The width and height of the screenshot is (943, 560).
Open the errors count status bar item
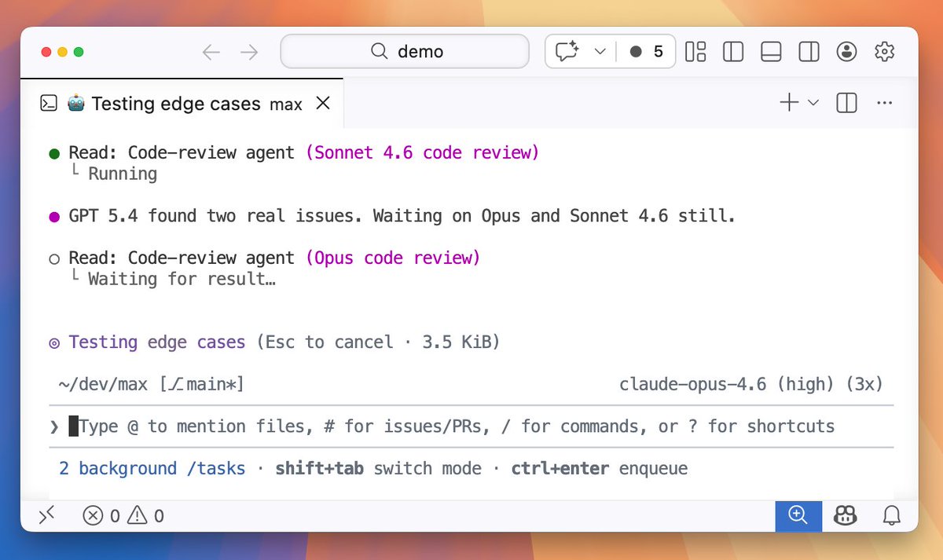[x=101, y=516]
